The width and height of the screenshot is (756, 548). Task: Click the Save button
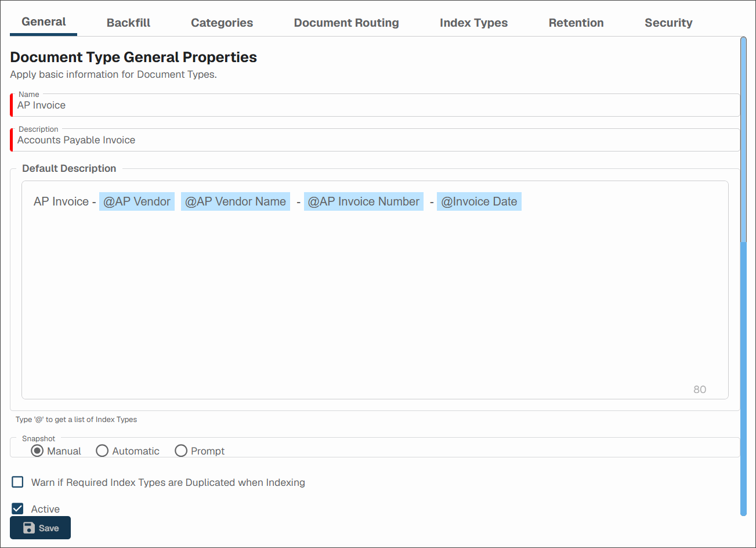(x=40, y=528)
